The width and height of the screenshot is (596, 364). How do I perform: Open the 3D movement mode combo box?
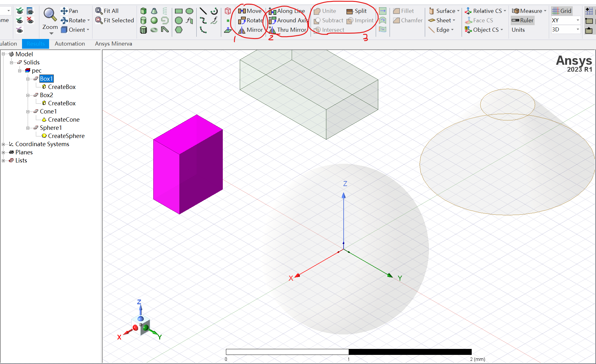pos(566,30)
